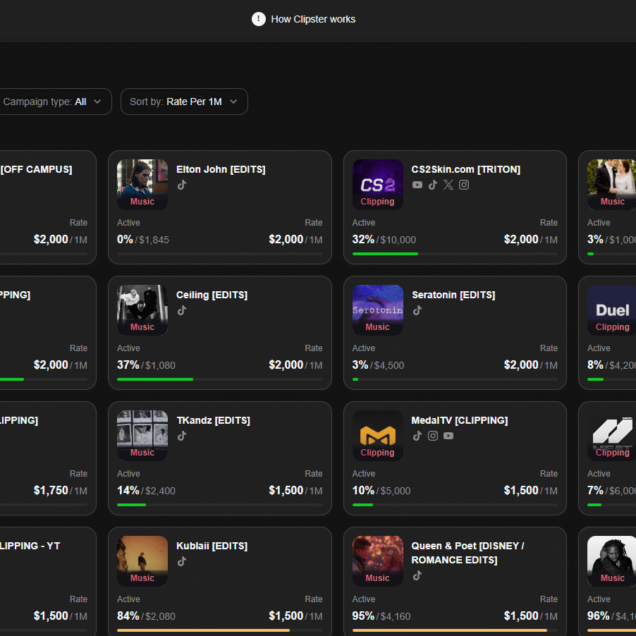The height and width of the screenshot is (636, 636).
Task: Click the TikTok icon on Elton John card
Action: click(x=182, y=185)
